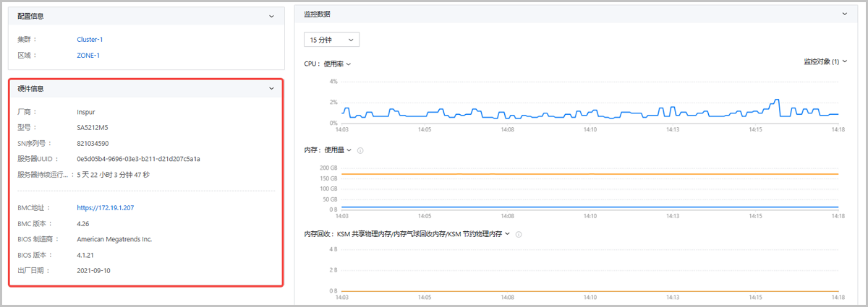Image resolution: width=868 pixels, height=307 pixels.
Task: Open the 15 分钟 time range dropdown
Action: click(x=332, y=40)
